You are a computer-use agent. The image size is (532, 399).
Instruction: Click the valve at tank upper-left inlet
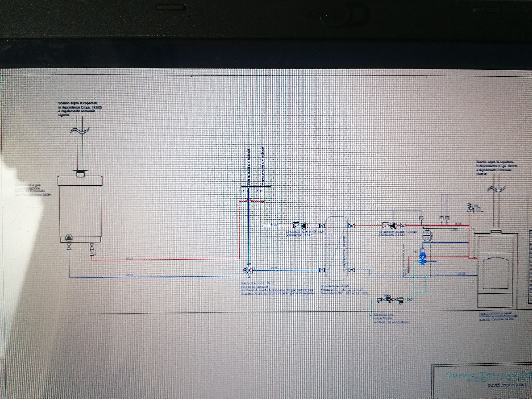pos(322,226)
